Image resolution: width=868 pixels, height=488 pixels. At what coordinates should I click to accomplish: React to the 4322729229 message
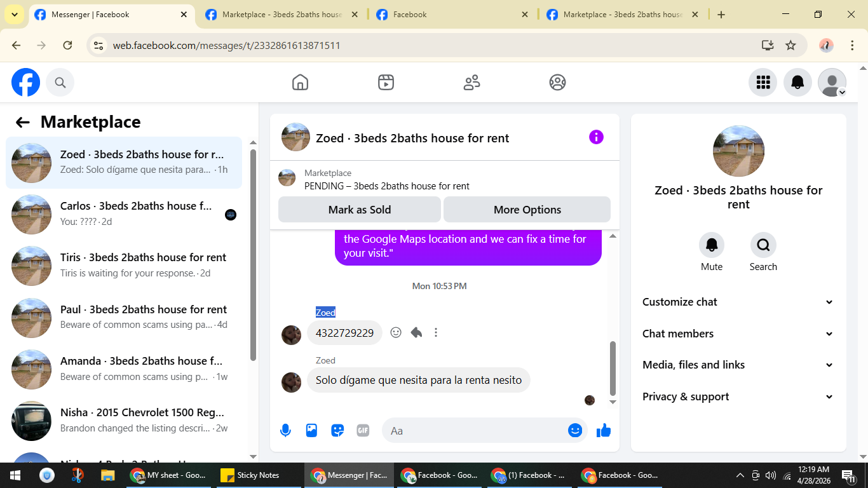(x=396, y=332)
